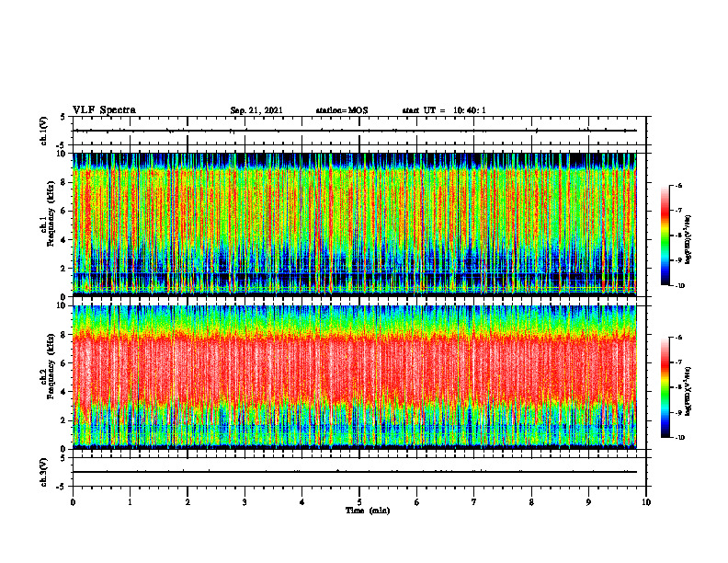This screenshot has width=728, height=563.
Task: Click the ch.2 spectrogram color scale bar
Action: coord(665,387)
